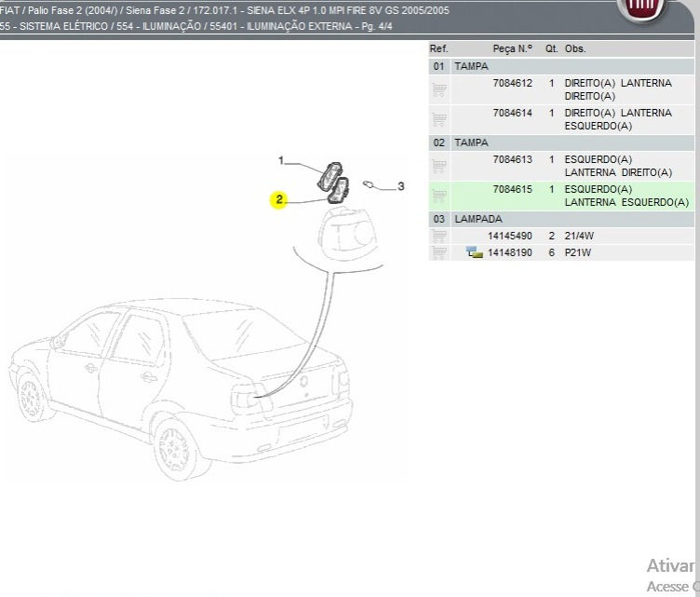Click the ILUMINAÇÃO EXTERNA breadcrumb line
The height and width of the screenshot is (597, 700).
coord(196,26)
